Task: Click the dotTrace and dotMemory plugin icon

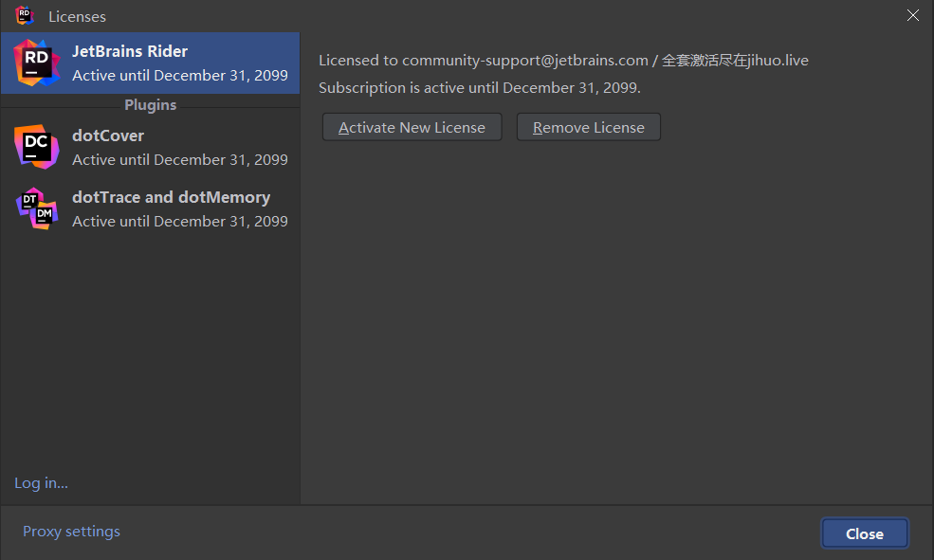Action: [37, 208]
